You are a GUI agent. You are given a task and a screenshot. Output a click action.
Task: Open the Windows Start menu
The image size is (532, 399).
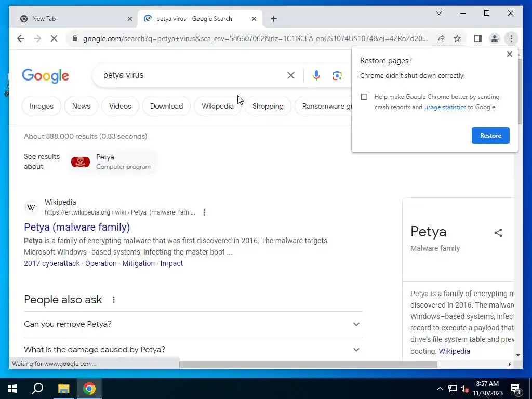[12, 389]
